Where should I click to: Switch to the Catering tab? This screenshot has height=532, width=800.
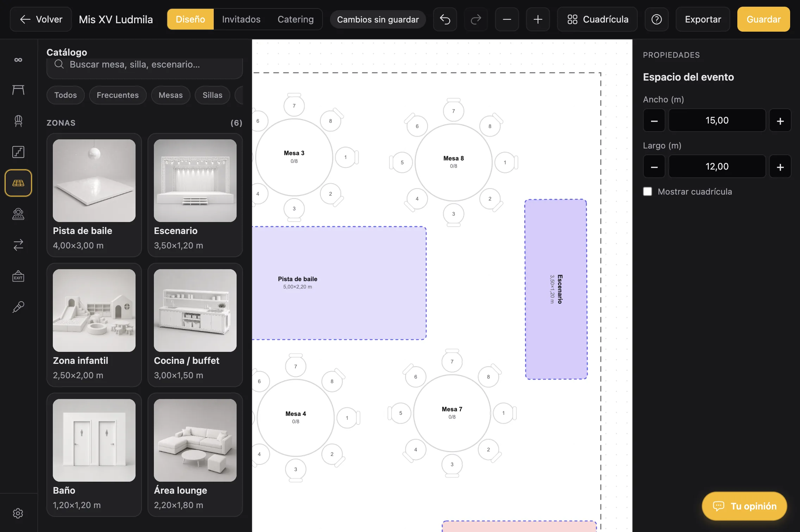295,19
